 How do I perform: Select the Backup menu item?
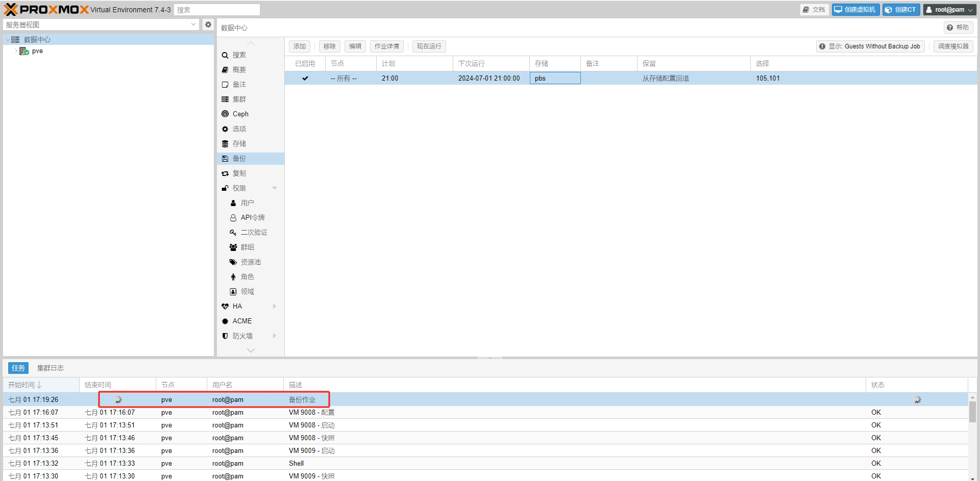[239, 159]
